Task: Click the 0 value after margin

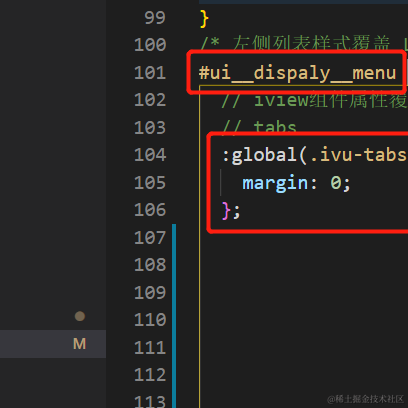Action: [336, 183]
